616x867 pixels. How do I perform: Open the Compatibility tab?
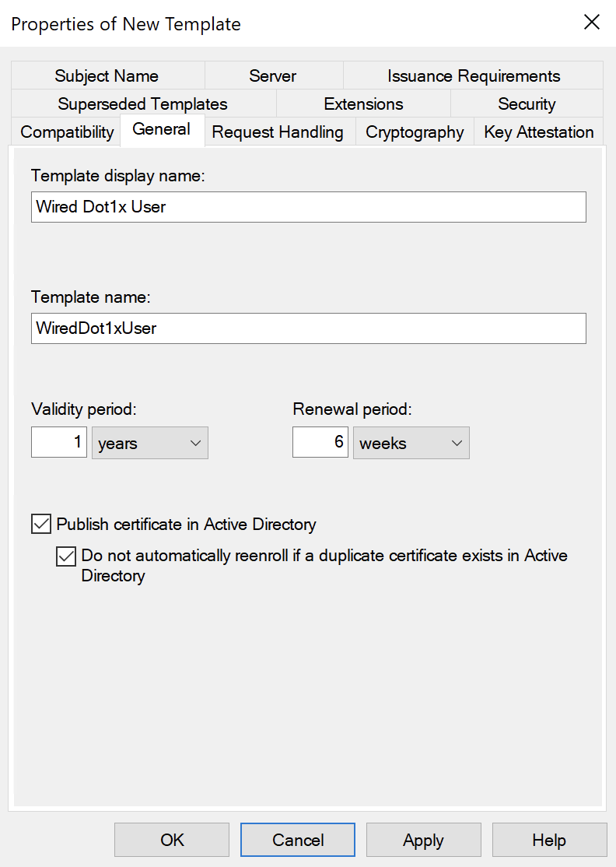coord(67,132)
